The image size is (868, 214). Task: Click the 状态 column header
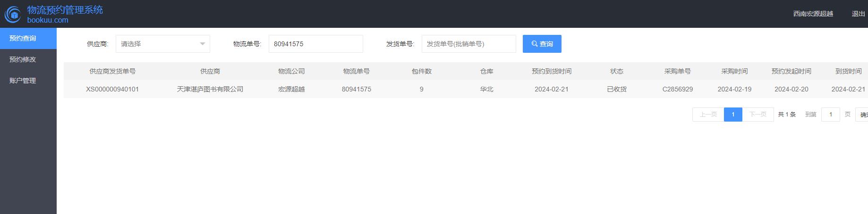tap(616, 71)
